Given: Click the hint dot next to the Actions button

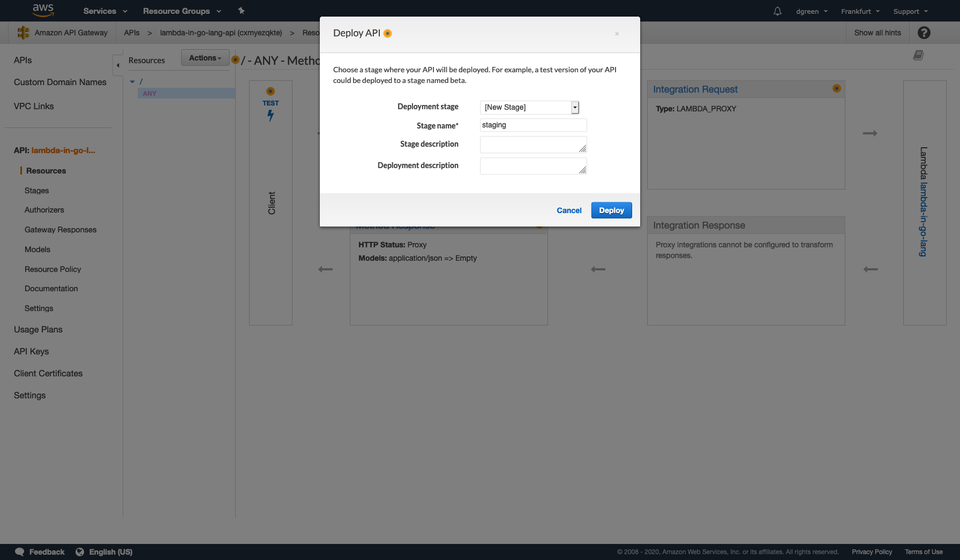Looking at the screenshot, I should [x=235, y=59].
